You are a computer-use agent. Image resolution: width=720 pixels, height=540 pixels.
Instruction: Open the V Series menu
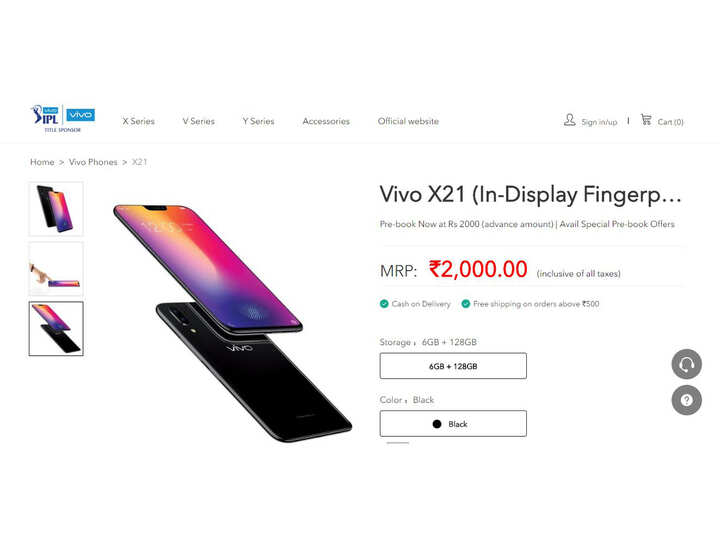(198, 121)
